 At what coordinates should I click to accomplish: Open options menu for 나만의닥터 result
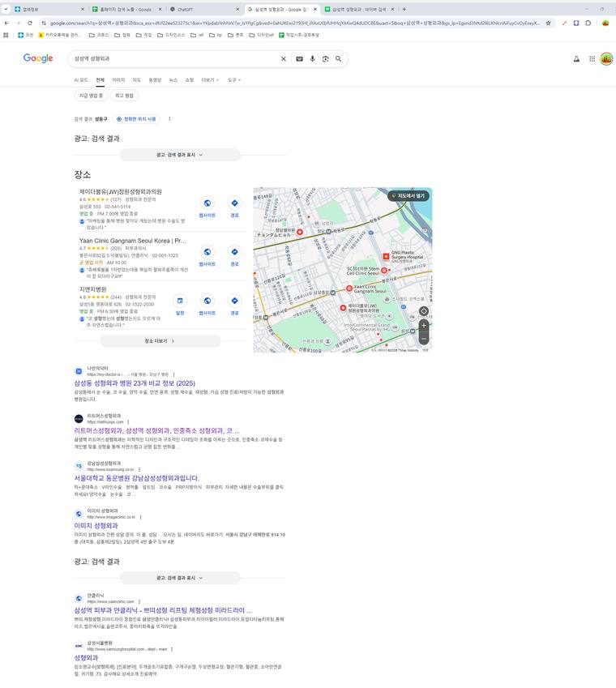click(173, 374)
